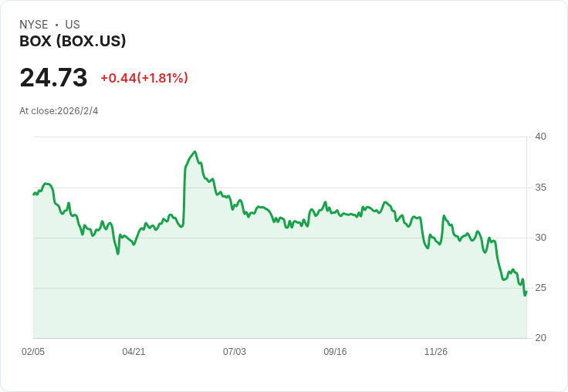
Task: Click the BOX (BOX.US) stock title
Action: point(73,41)
